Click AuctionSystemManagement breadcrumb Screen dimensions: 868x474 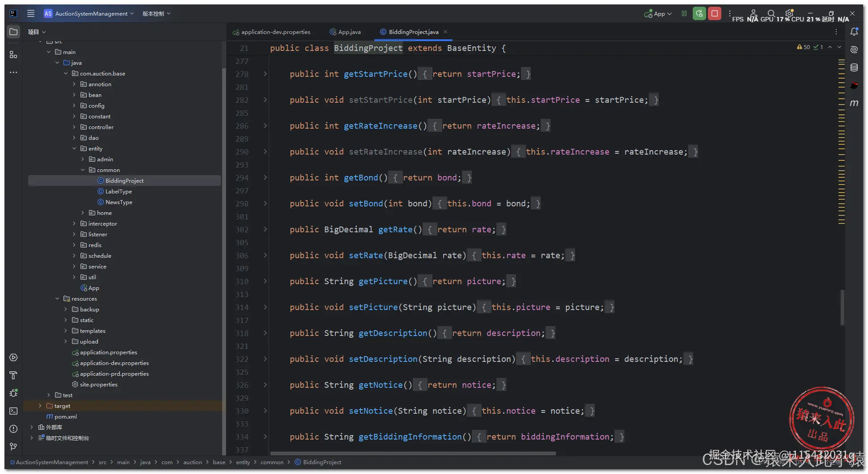[x=52, y=462]
